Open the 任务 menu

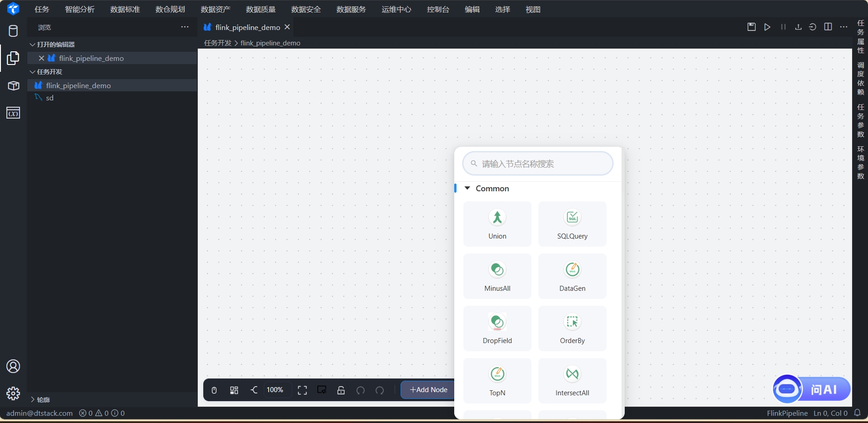42,9
